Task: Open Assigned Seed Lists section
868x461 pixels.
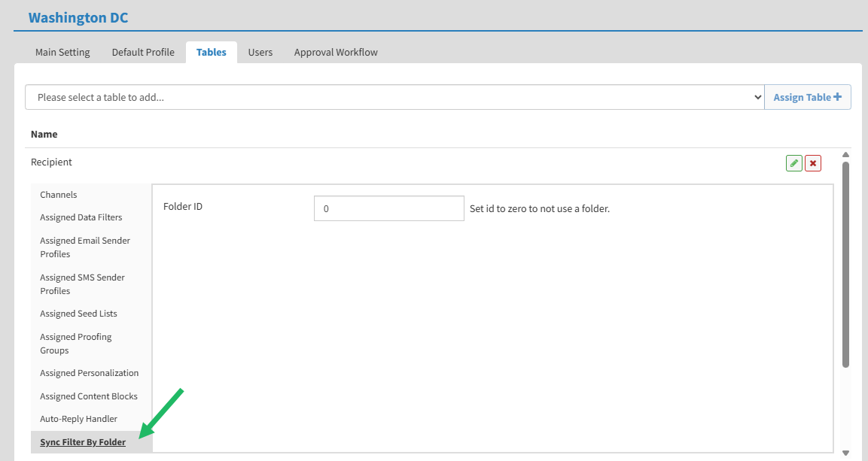Action: 79,314
